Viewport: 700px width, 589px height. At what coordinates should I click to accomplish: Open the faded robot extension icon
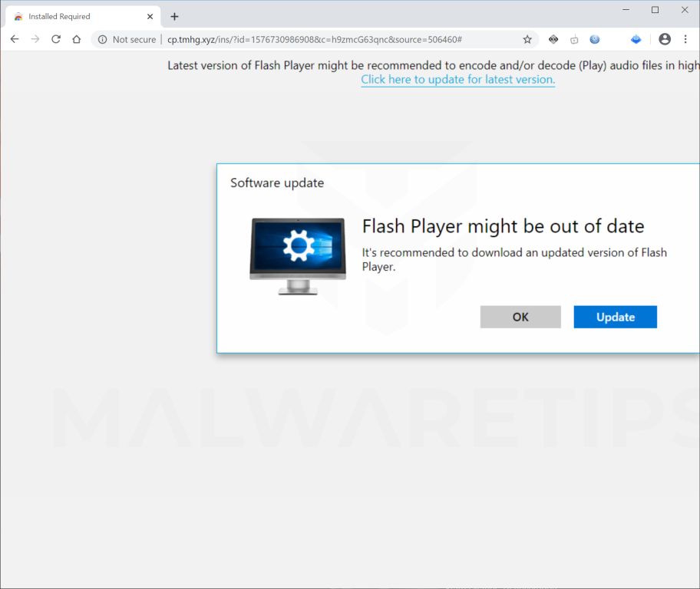[x=574, y=40]
